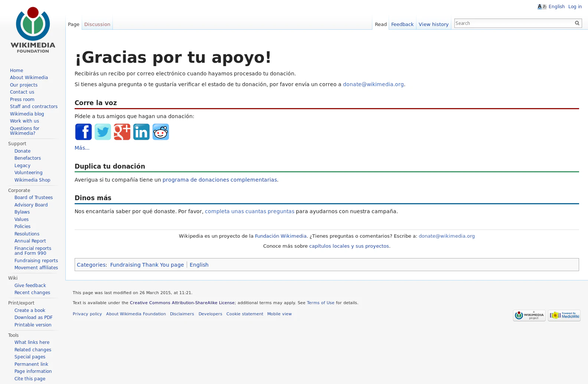
Task: Click the Wikimedia project badge
Action: [529, 315]
